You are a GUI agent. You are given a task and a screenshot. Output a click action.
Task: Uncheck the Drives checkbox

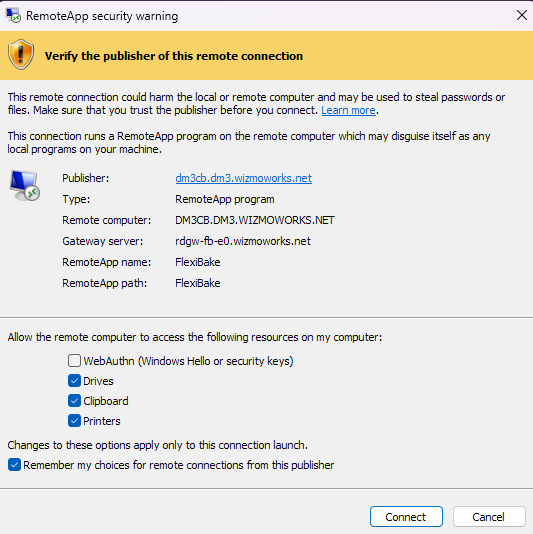(x=74, y=380)
